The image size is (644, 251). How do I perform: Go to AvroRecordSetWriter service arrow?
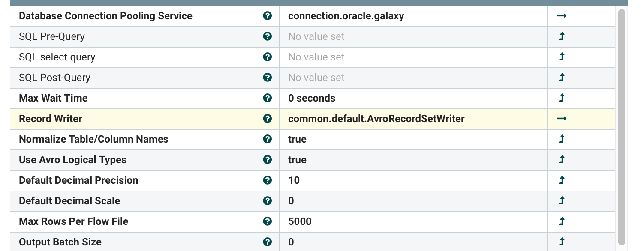pyautogui.click(x=561, y=119)
